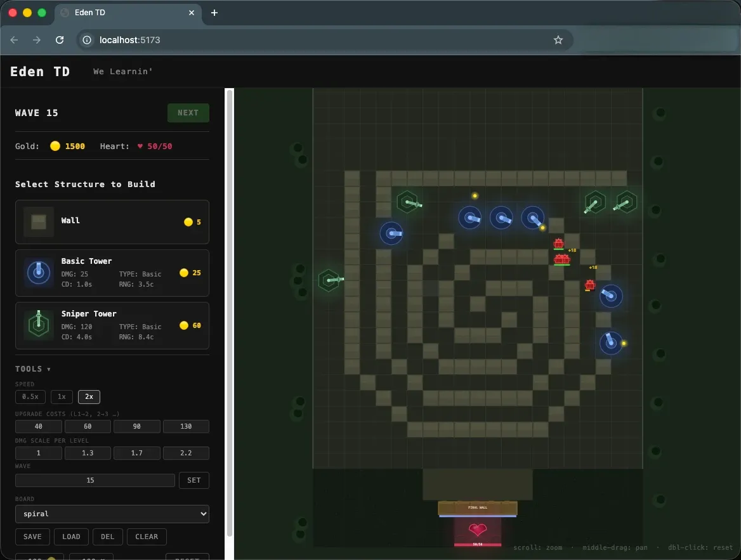Image resolution: width=741 pixels, height=560 pixels.
Task: Set game speed to 1x
Action: [x=62, y=396]
